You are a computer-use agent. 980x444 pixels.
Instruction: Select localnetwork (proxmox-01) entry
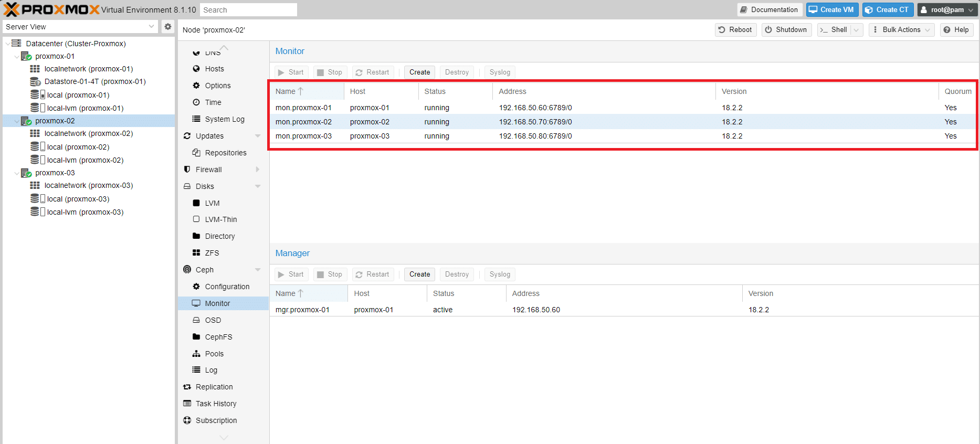(89, 69)
